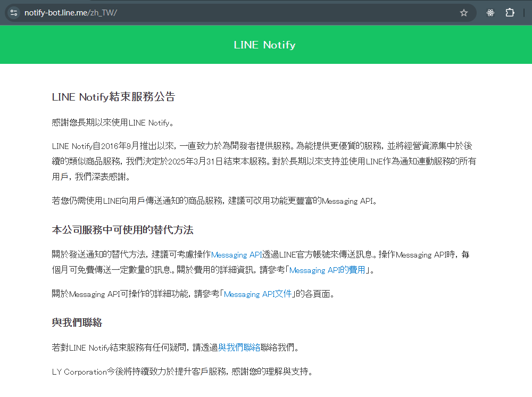
Task: Open the Messaging API的費用 link
Action: point(327,270)
